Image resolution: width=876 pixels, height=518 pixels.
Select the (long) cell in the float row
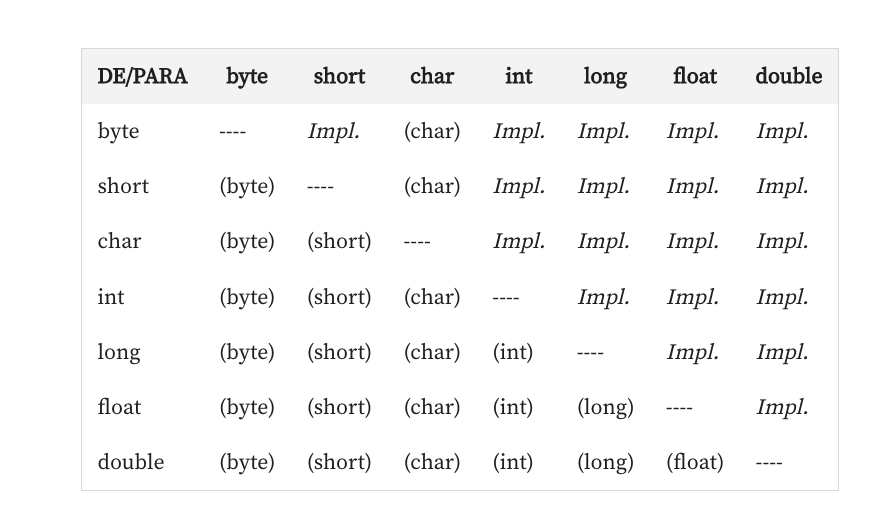click(605, 407)
